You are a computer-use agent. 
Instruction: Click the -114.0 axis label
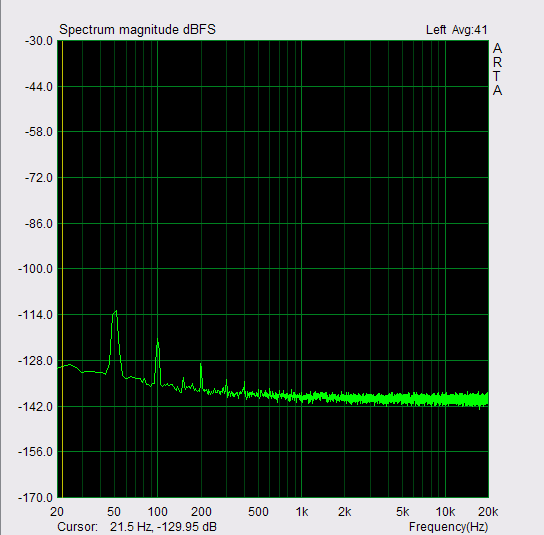click(x=35, y=315)
